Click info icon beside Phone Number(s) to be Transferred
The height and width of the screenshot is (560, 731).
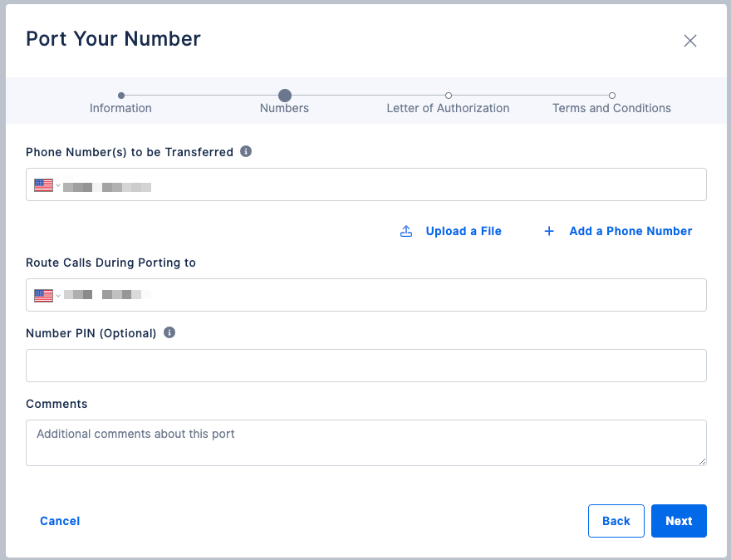(246, 151)
